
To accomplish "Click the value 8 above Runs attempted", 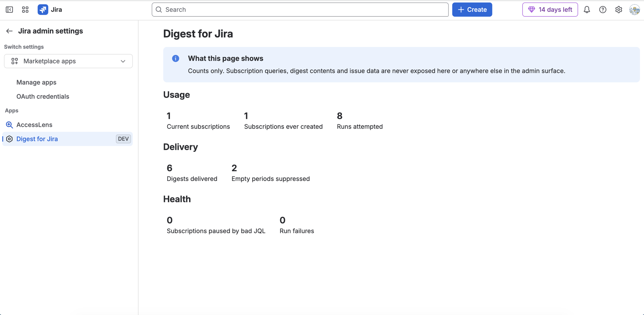I will pos(339,116).
